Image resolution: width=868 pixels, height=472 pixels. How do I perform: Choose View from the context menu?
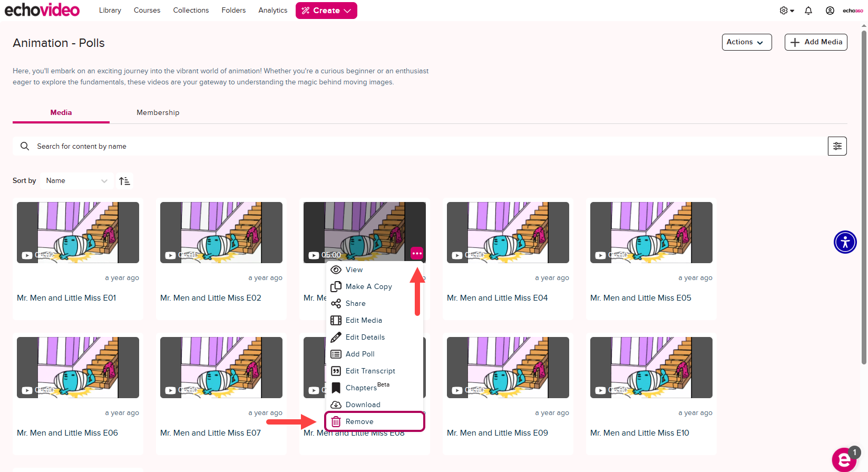coord(374,269)
